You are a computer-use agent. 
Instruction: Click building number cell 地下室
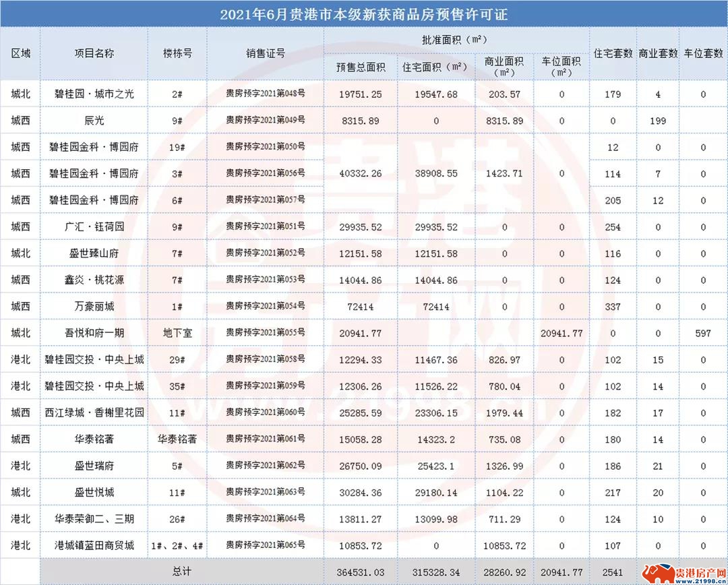click(177, 333)
